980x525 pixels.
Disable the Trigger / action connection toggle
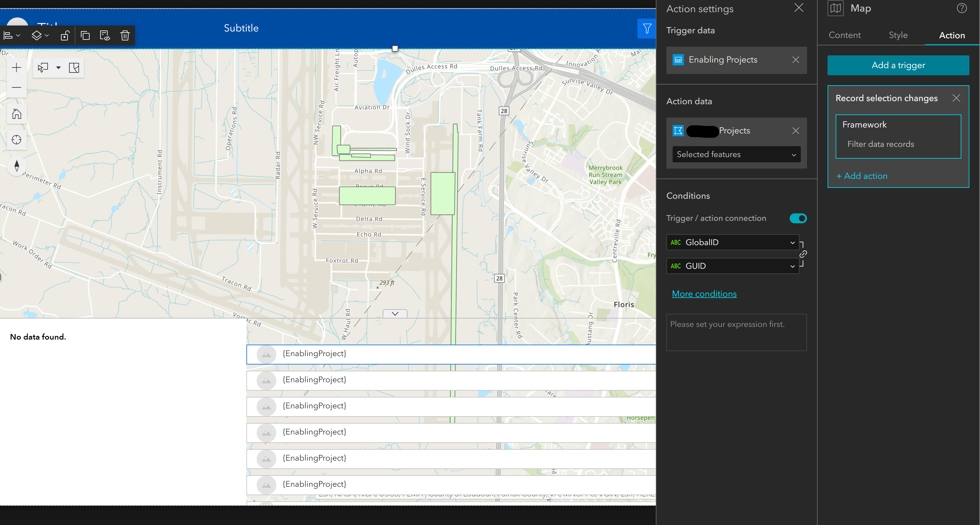click(798, 218)
